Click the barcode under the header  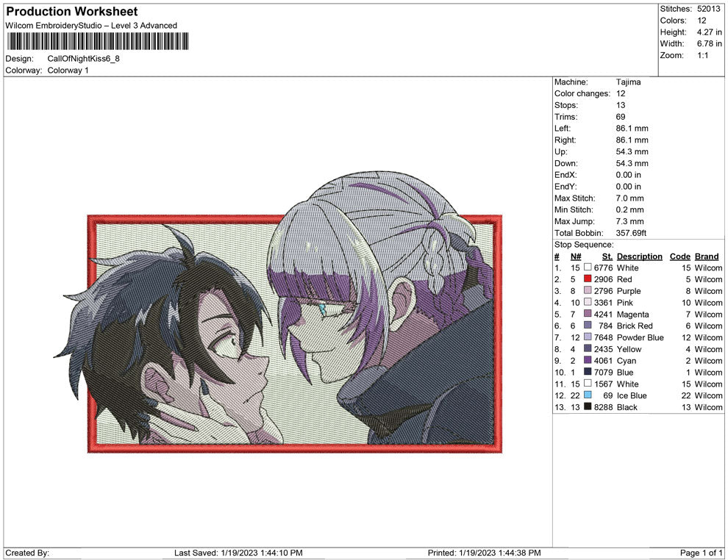98,41
